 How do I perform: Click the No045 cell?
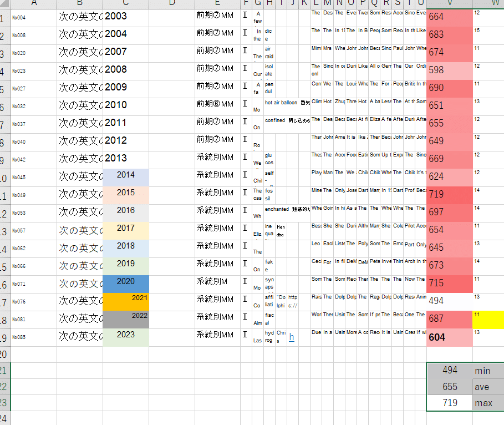click(x=34, y=178)
